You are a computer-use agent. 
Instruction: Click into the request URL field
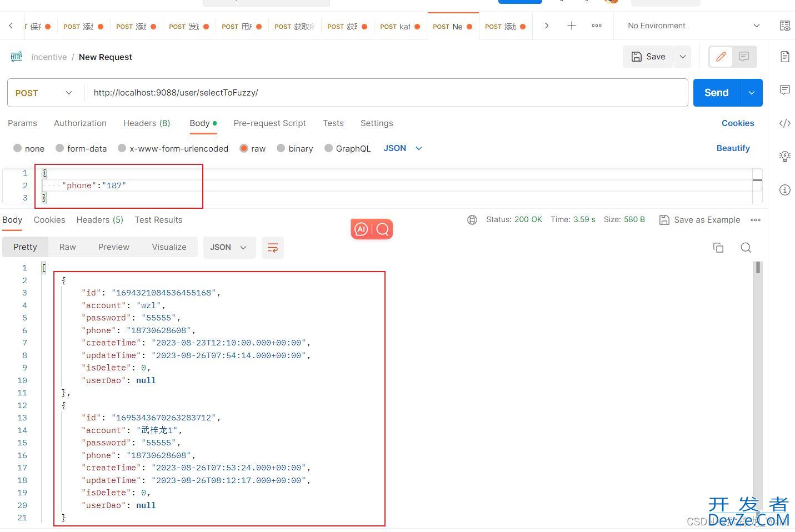click(x=383, y=93)
